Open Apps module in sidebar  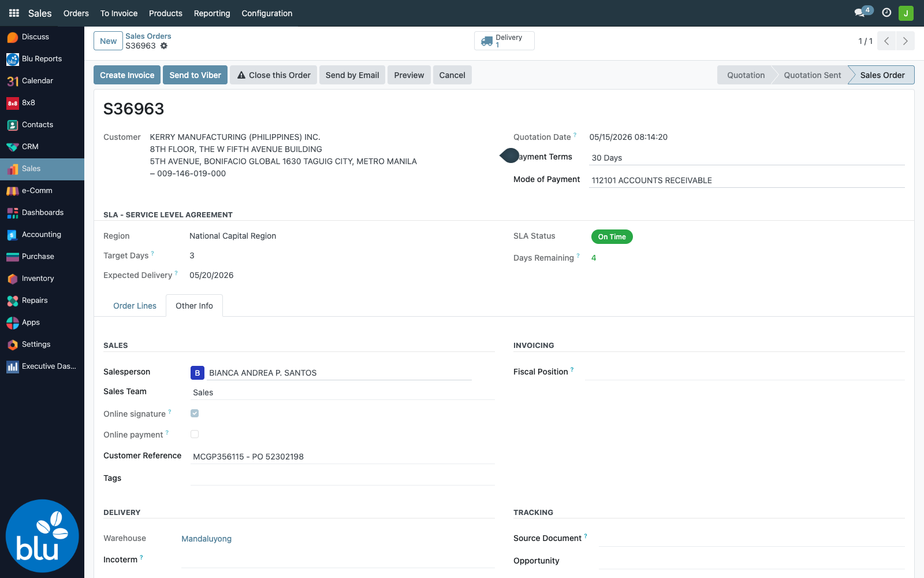42,323
